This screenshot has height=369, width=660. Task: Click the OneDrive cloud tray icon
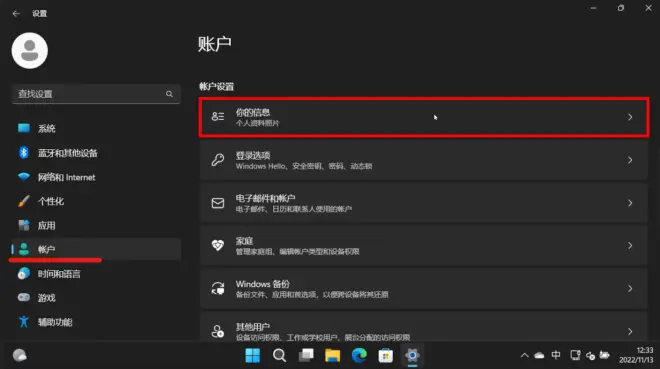point(539,356)
